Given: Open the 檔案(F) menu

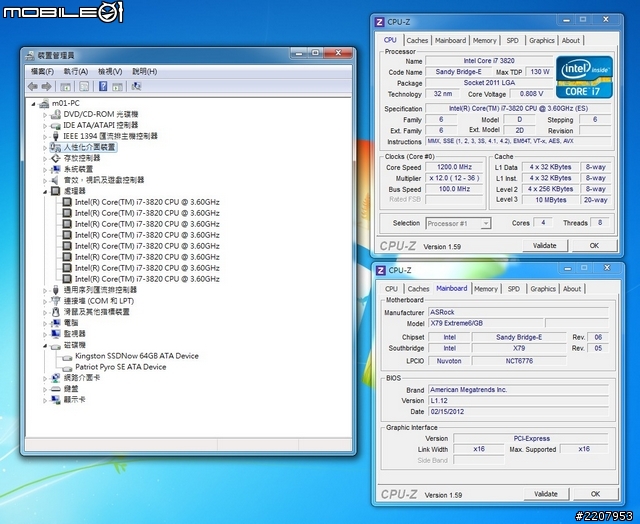Looking at the screenshot, I should pos(42,71).
